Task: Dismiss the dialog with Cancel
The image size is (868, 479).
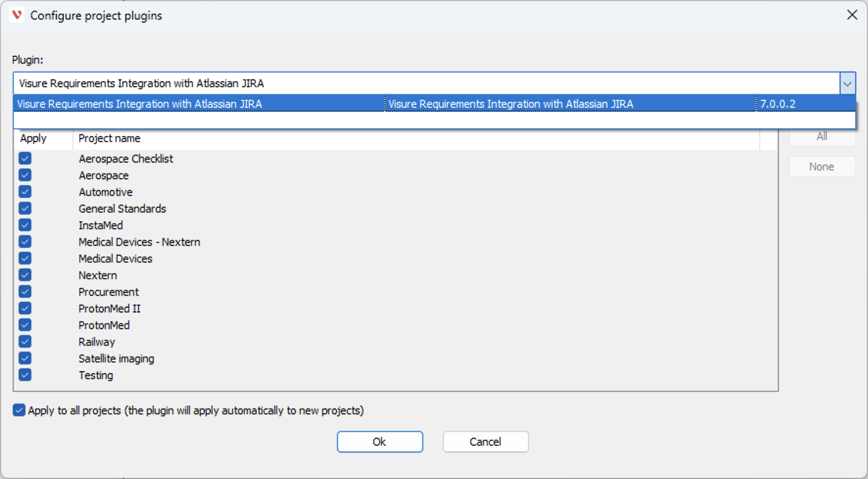Action: point(485,441)
